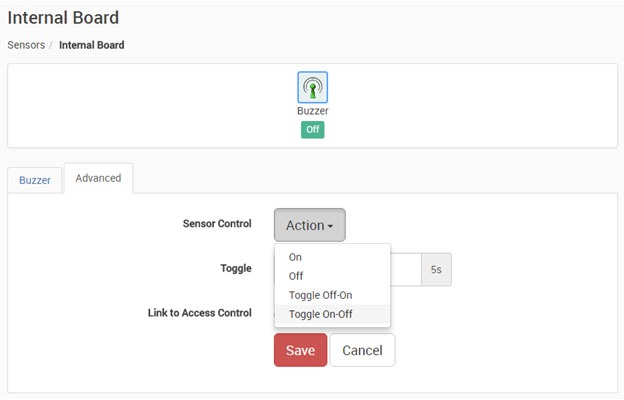Viewport: 624px width, 400px height.
Task: Select the Advanced tab
Action: 98,178
